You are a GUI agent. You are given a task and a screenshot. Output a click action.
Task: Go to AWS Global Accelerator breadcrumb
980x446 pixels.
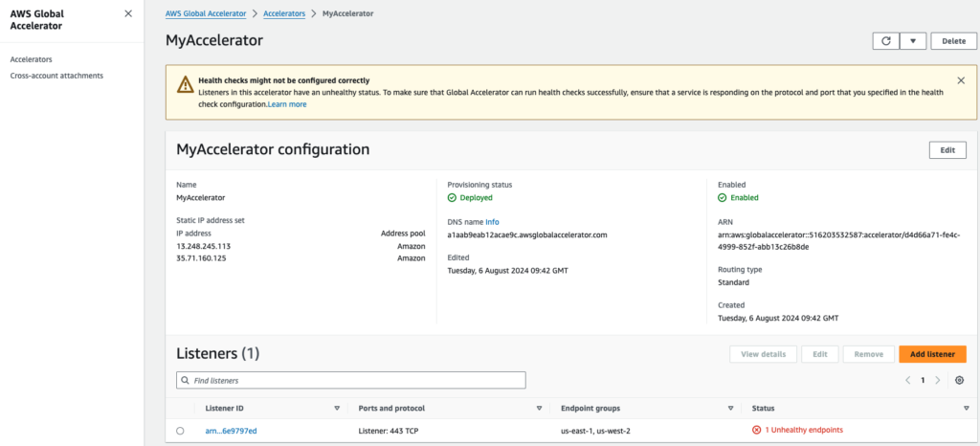click(x=206, y=13)
